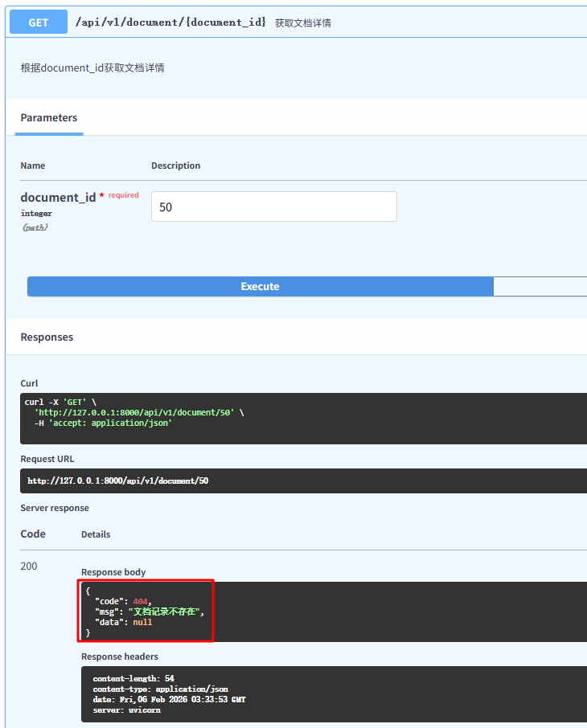
Task: Click the Responses section heading
Action: tap(47, 337)
